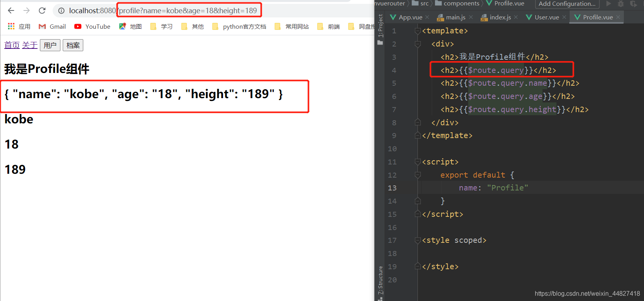The width and height of the screenshot is (644, 301).
Task: Place cursor in $route.query.age on line 6
Action: pos(505,97)
